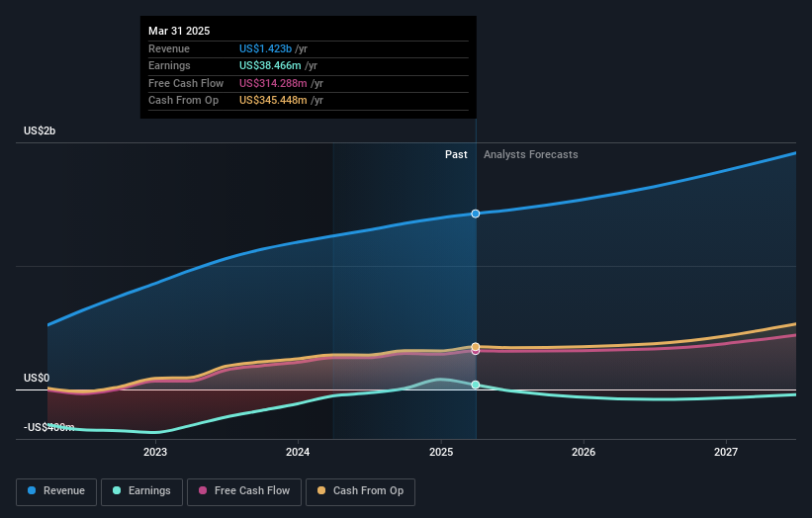Click the US$345.448m cash from op value
Image resolution: width=812 pixels, height=518 pixels.
pyautogui.click(x=273, y=101)
